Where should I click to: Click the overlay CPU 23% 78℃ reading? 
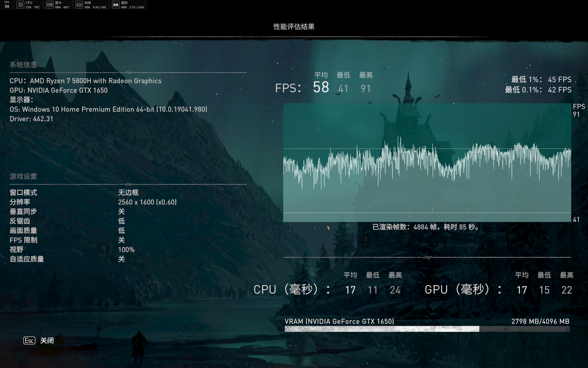point(33,5)
